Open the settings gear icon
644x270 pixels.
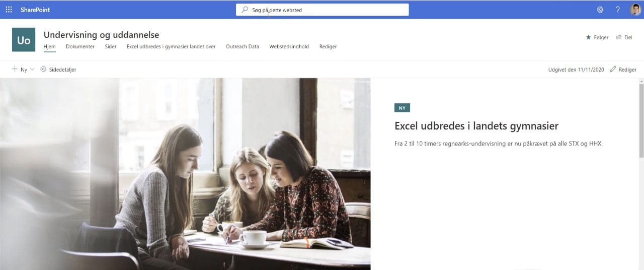[600, 10]
